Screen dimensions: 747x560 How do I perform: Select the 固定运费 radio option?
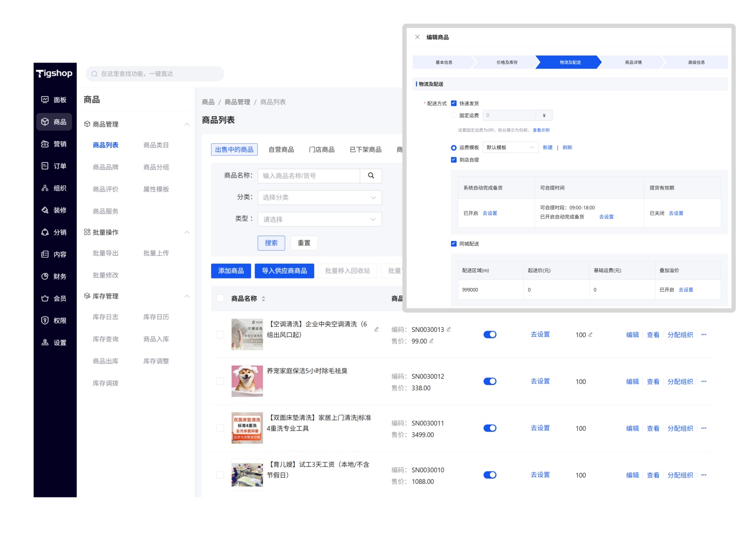453,116
